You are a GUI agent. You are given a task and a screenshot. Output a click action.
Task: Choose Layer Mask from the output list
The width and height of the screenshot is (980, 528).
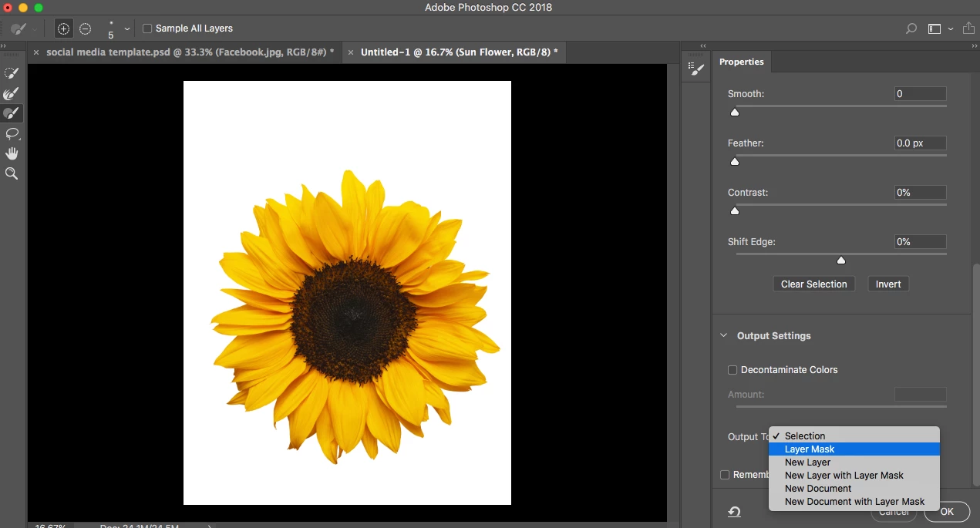point(810,449)
